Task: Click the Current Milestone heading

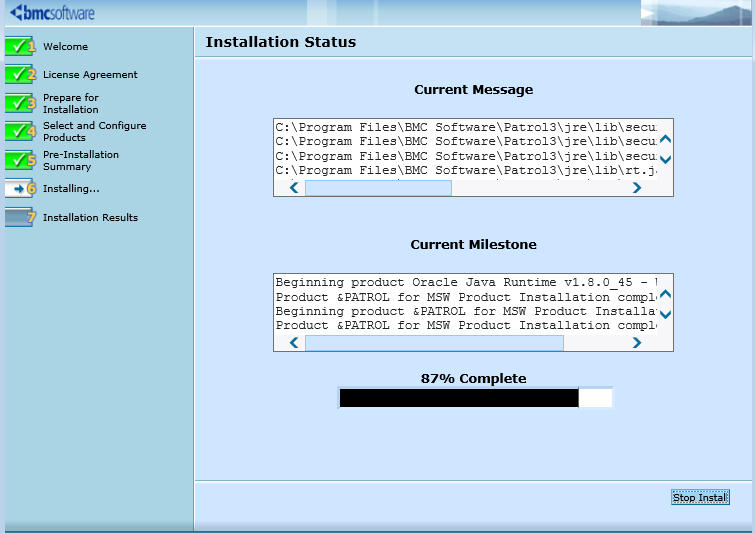Action: pyautogui.click(x=473, y=245)
